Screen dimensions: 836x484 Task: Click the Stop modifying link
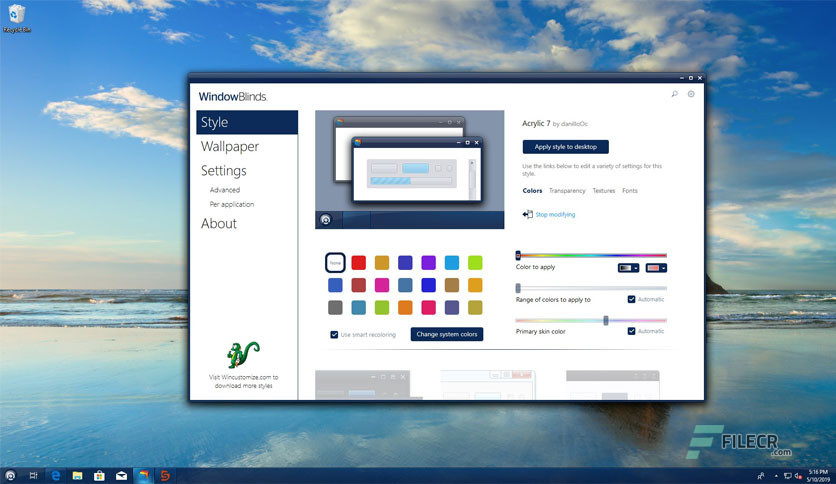point(555,215)
